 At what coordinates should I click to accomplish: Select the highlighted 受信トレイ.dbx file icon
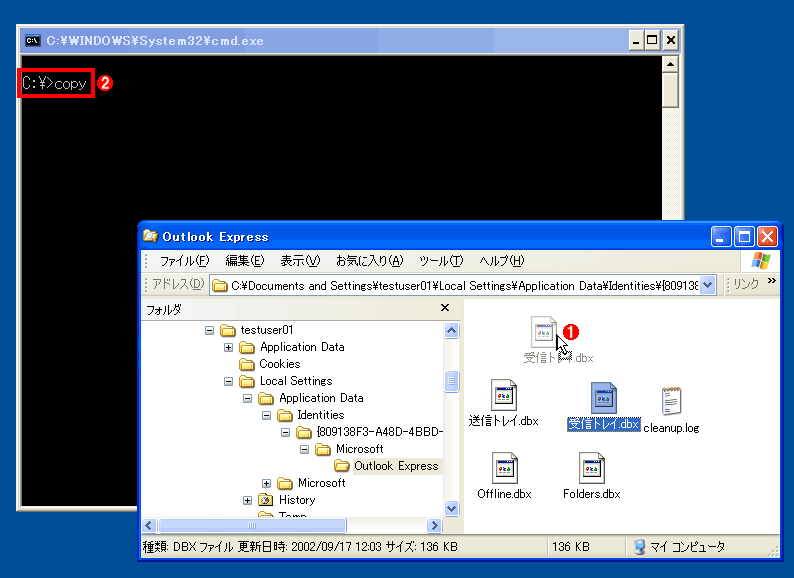coord(604,398)
